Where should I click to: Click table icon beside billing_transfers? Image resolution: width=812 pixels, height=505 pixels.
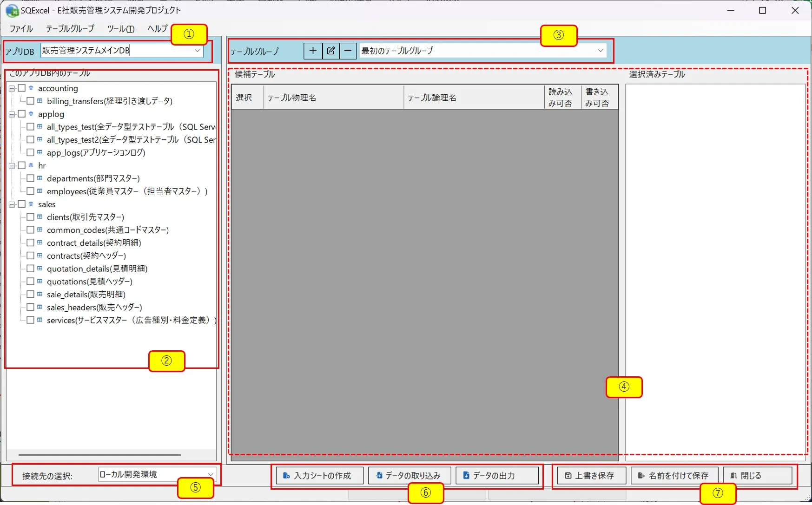[x=40, y=101]
